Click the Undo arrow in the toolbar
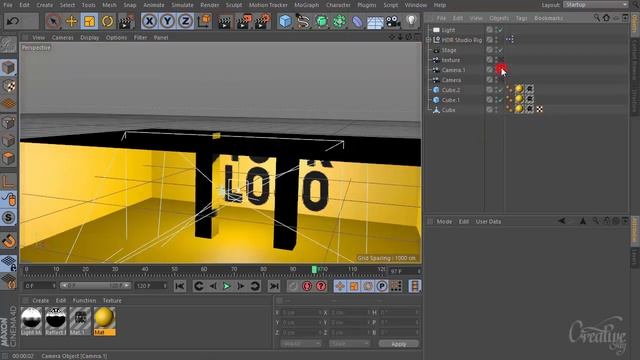 (13, 21)
